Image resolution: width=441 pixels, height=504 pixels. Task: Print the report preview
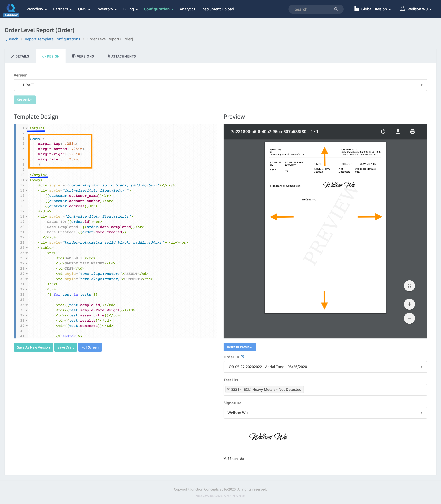click(x=413, y=132)
